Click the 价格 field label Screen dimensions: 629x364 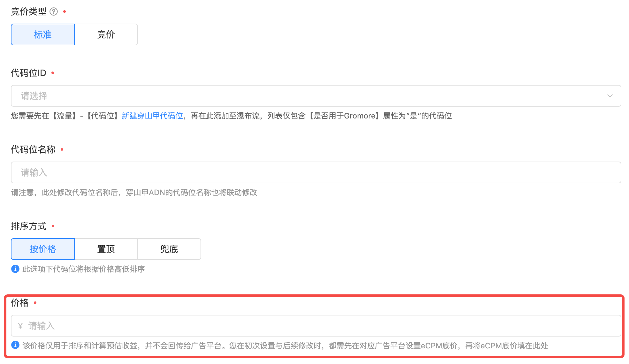(20, 303)
